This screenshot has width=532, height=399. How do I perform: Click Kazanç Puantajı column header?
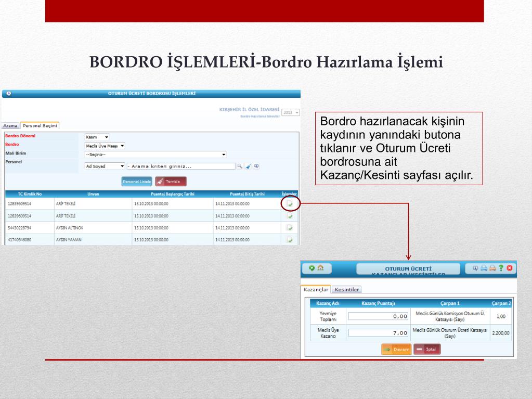click(378, 303)
